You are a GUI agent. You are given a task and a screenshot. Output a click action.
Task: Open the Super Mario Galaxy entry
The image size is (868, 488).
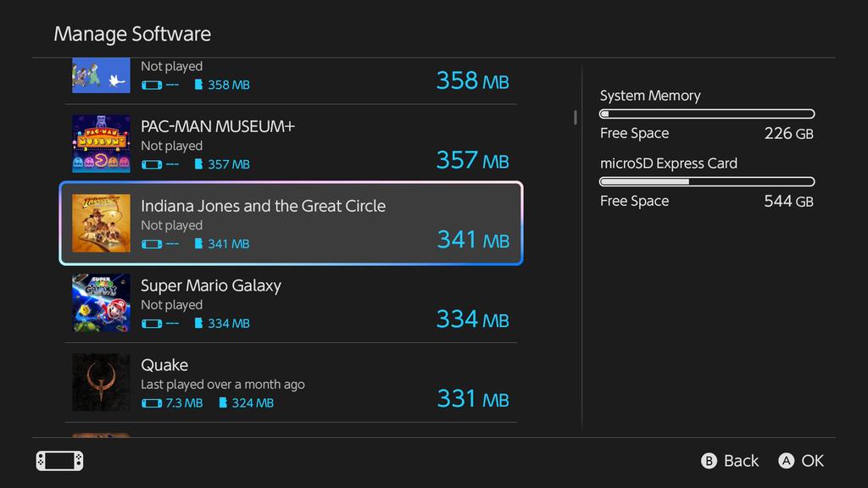(292, 303)
